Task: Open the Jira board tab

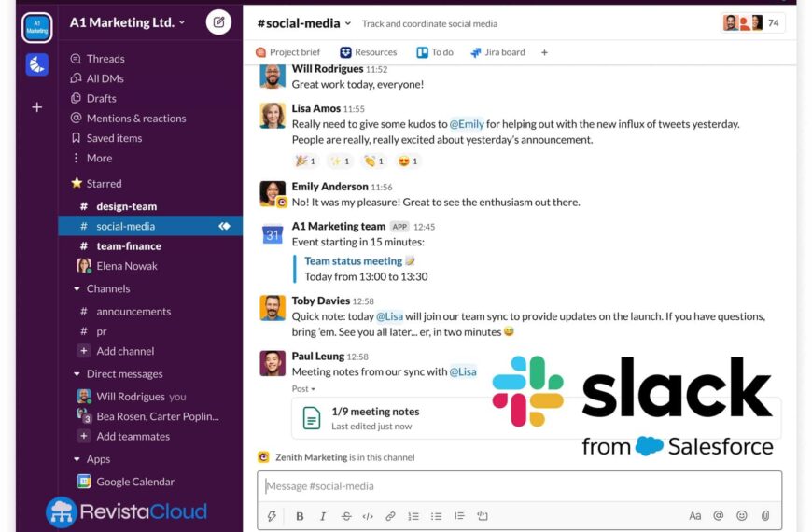Action: pyautogui.click(x=497, y=52)
